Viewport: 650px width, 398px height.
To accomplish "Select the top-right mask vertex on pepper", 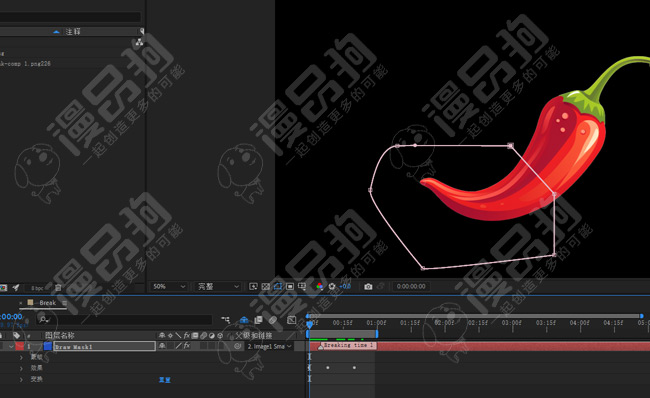I will (x=511, y=146).
